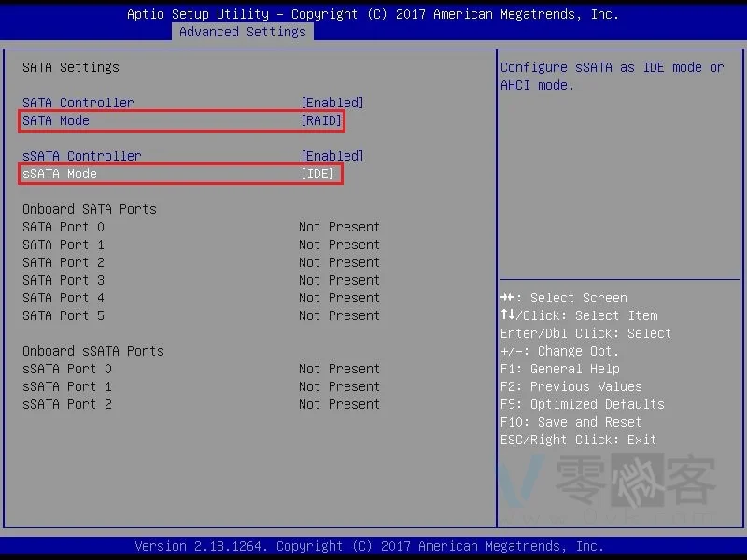Image resolution: width=747 pixels, height=560 pixels.
Task: Click F9 Optimized Defaults hint
Action: pos(583,404)
